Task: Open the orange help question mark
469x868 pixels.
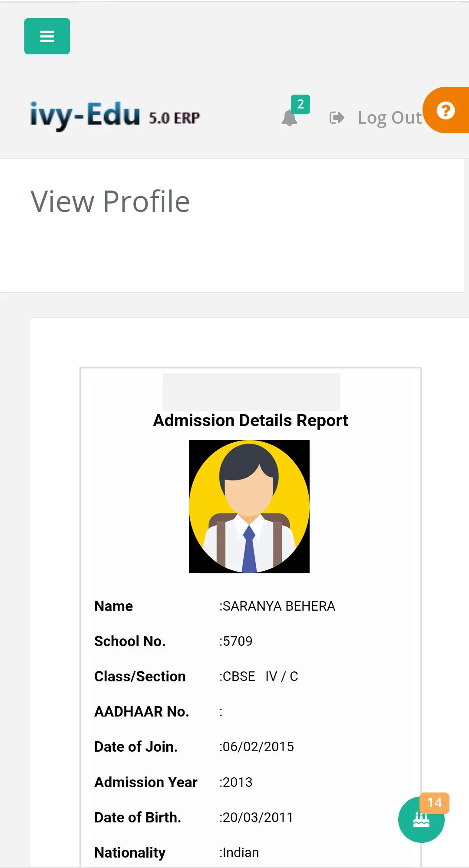Action: tap(446, 110)
